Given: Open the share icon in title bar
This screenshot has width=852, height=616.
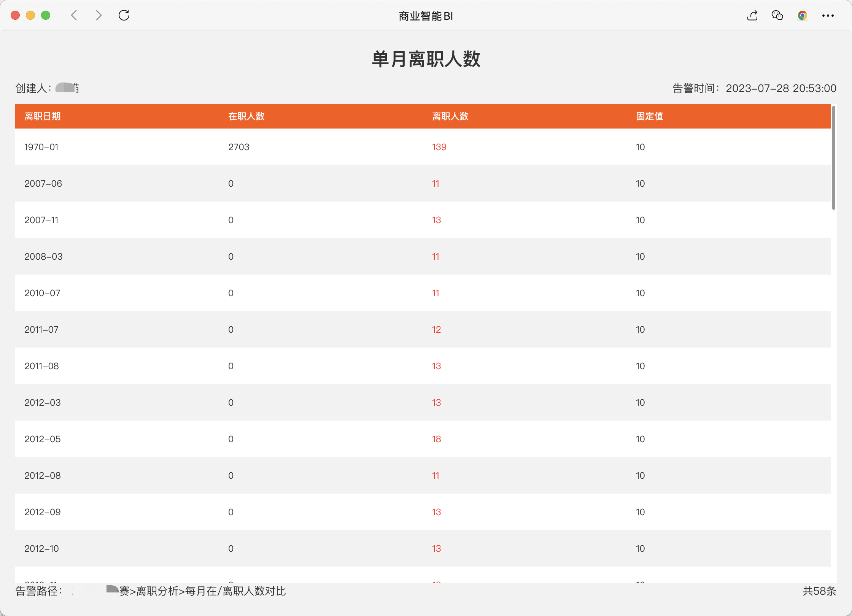Looking at the screenshot, I should tap(752, 16).
